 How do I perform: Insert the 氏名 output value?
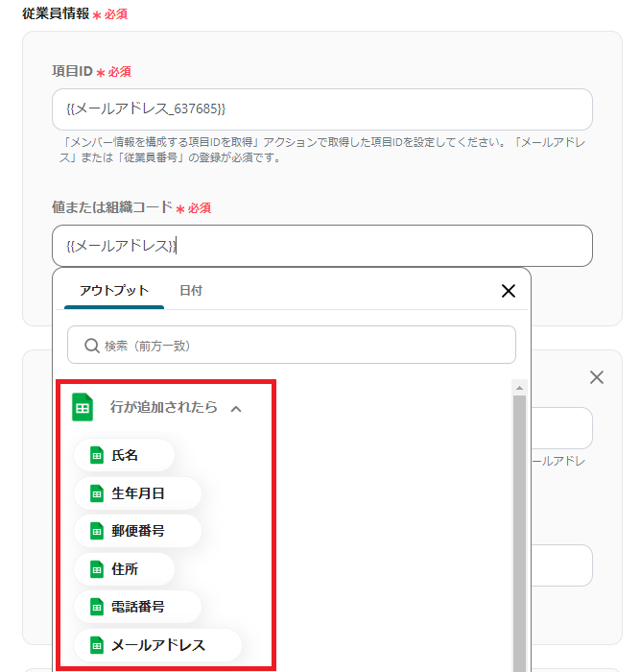[125, 455]
